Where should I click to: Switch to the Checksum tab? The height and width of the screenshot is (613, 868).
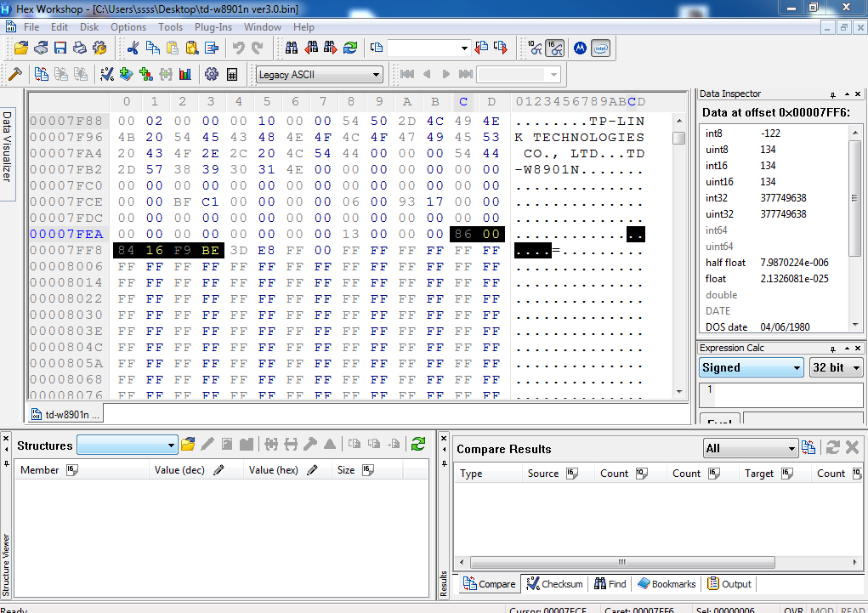554,583
